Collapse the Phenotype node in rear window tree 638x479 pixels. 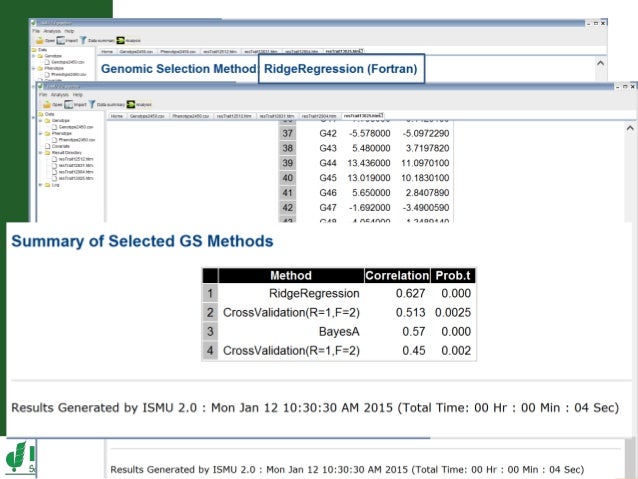pos(34,68)
